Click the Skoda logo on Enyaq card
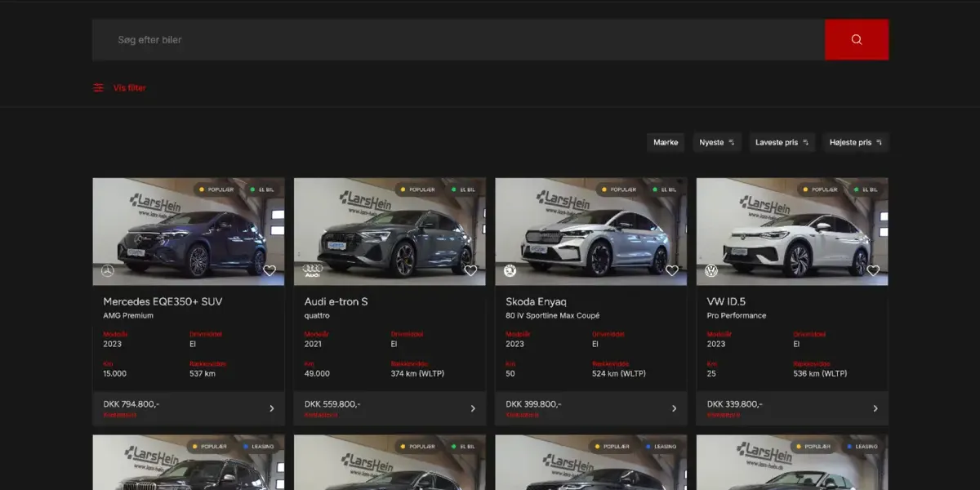 point(510,270)
